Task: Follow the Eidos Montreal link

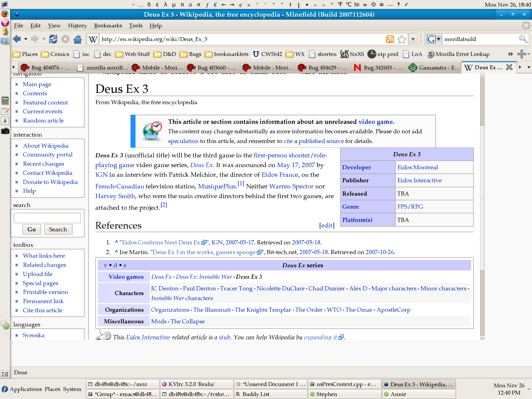Action: coord(418,167)
